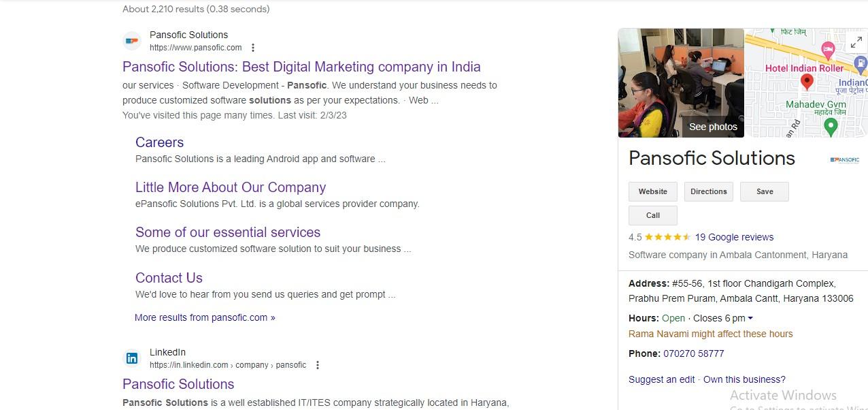The image size is (868, 410).
Task: Open three-dot menu beside pansofic.com URL
Action: tap(253, 48)
